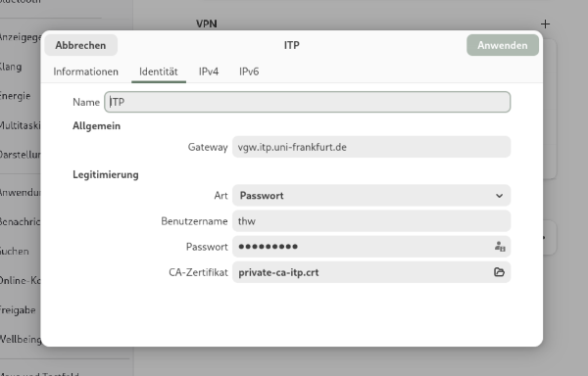Open Wellbeing in the settings sidebar

[21, 340]
